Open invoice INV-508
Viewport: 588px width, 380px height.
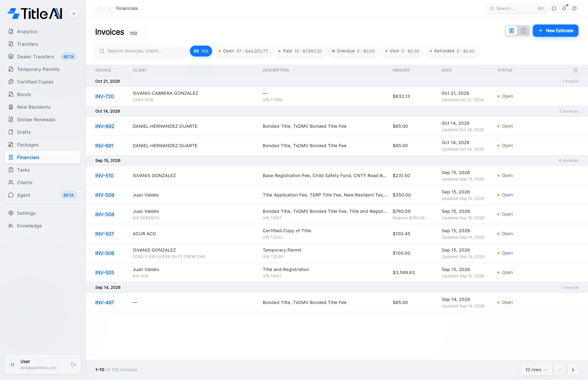tap(105, 214)
